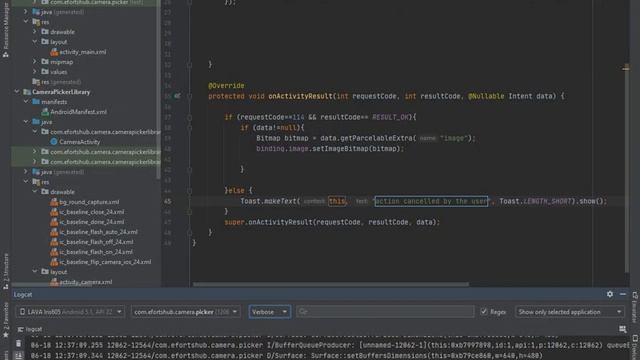The width and height of the screenshot is (640, 360).
Task: Click getParcelableExtra call in code
Action: coord(378,138)
